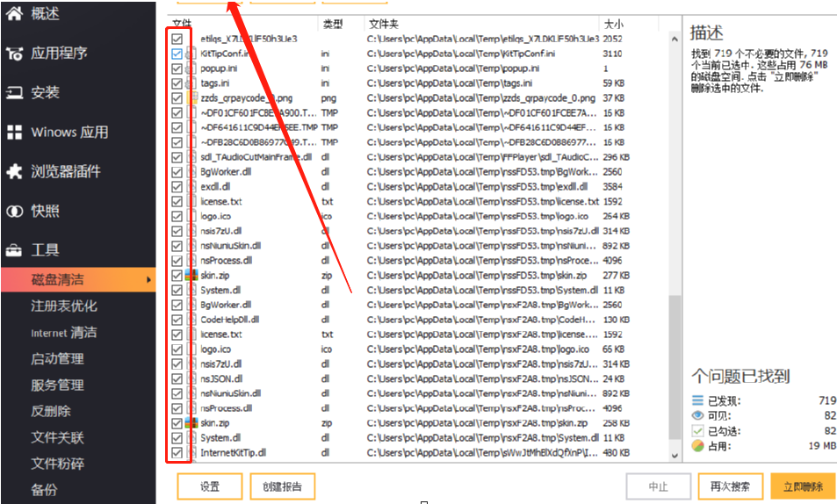Click the file list vertical scrollbar thumb
The image size is (837, 504).
pyautogui.click(x=675, y=369)
